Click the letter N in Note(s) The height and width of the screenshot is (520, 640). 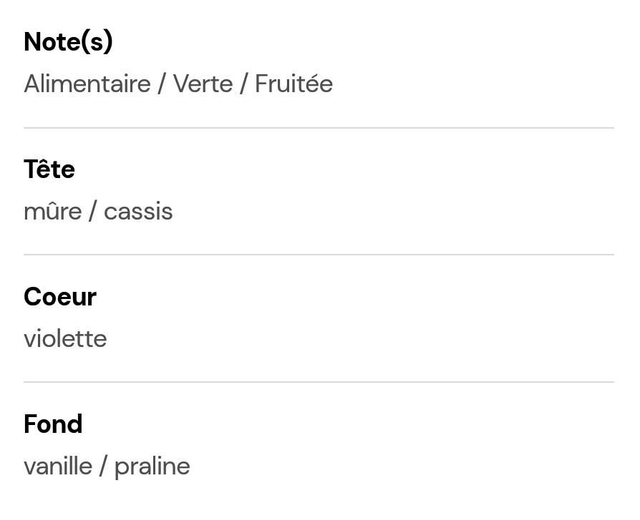[x=33, y=42]
